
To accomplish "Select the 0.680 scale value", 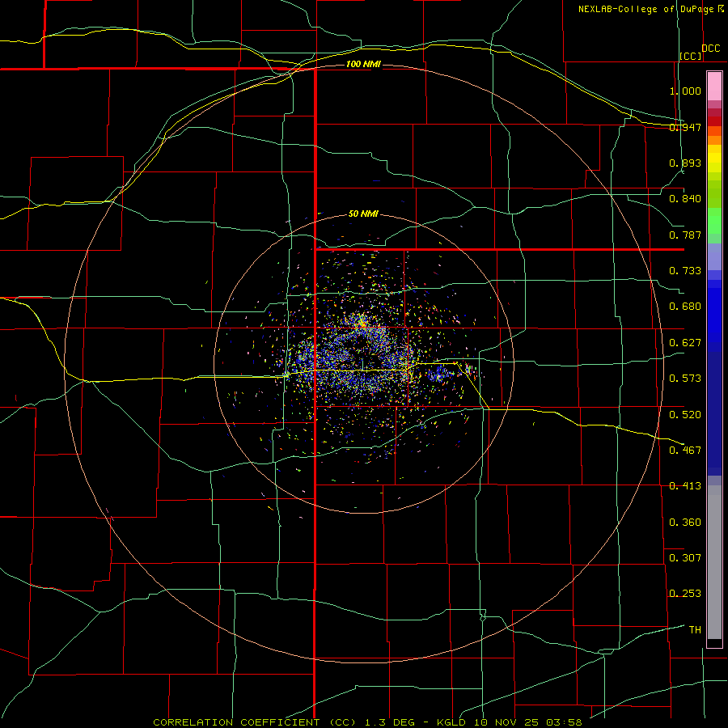I will 685,307.
